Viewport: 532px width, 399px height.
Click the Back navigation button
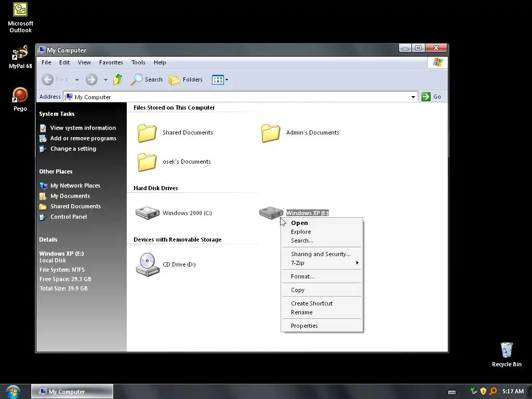(55, 79)
